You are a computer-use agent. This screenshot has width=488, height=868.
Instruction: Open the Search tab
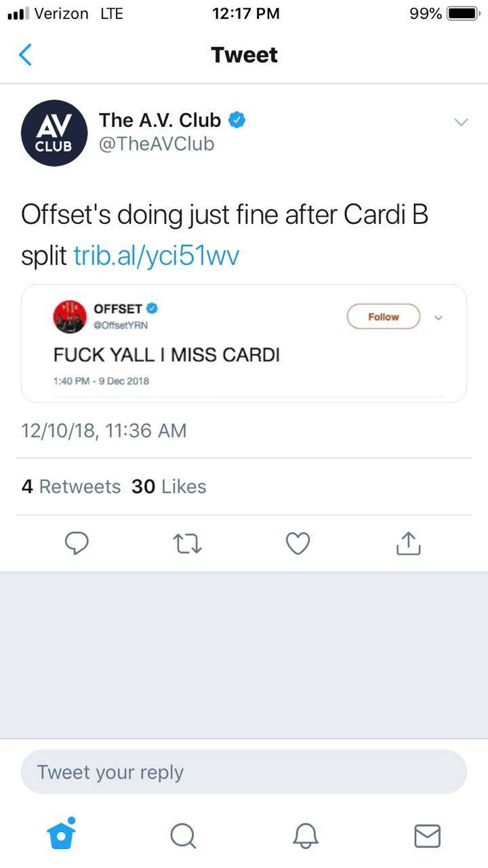coord(183,835)
